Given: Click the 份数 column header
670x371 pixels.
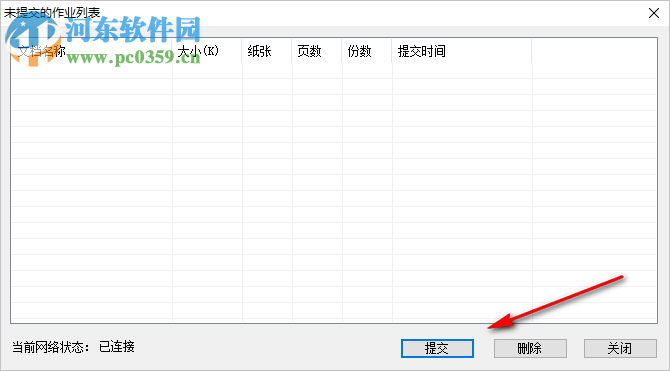Looking at the screenshot, I should click(x=367, y=51).
